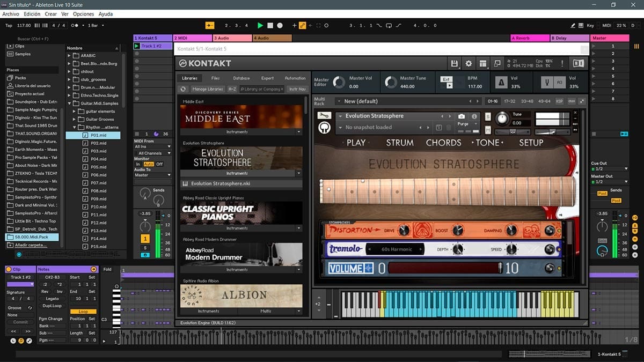Click the tuning fork reference tone icon
The height and width of the screenshot is (362, 644).
[547, 82]
